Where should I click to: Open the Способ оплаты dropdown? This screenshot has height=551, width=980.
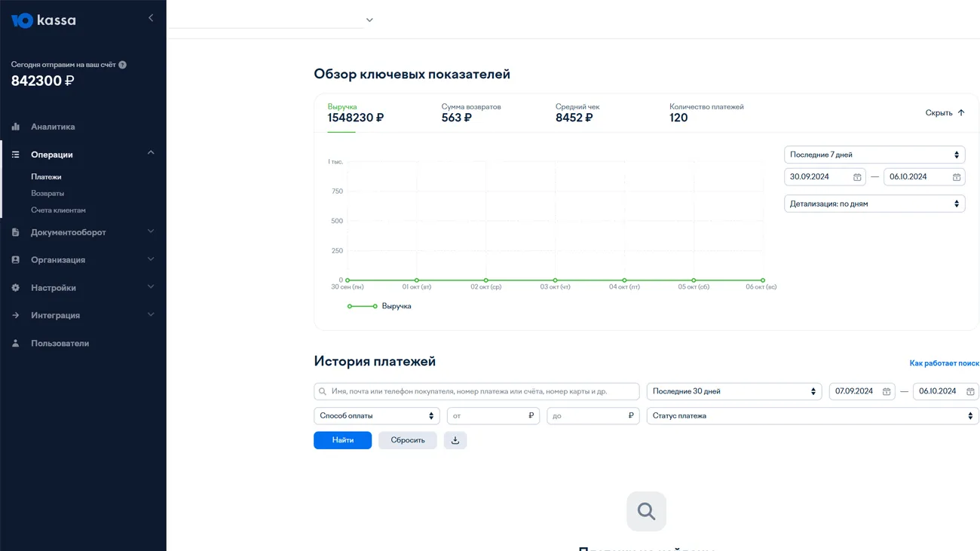pos(376,416)
